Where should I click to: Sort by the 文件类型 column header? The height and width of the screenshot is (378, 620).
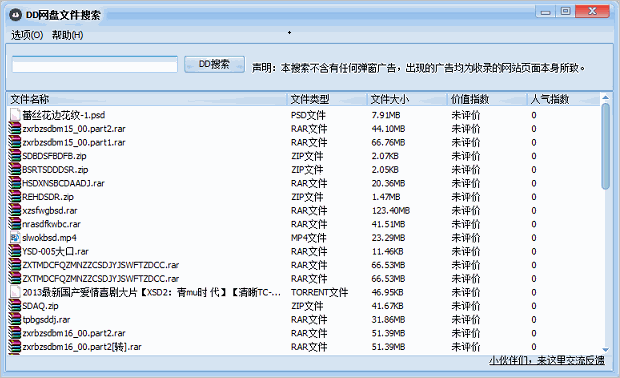pos(327,99)
